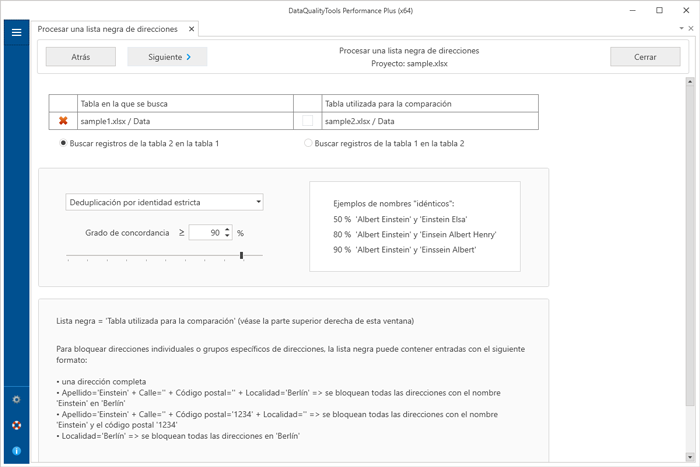The image size is (700, 467).
Task: Open the hamburger menu in sidebar
Action: [x=17, y=32]
